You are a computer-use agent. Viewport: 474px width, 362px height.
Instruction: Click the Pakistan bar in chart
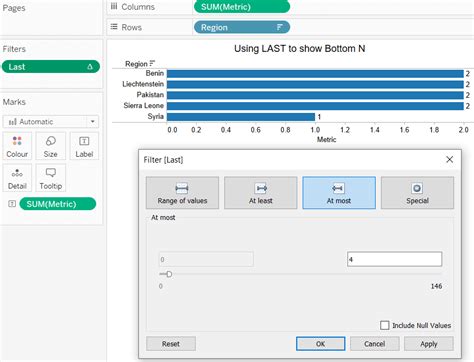click(x=315, y=95)
